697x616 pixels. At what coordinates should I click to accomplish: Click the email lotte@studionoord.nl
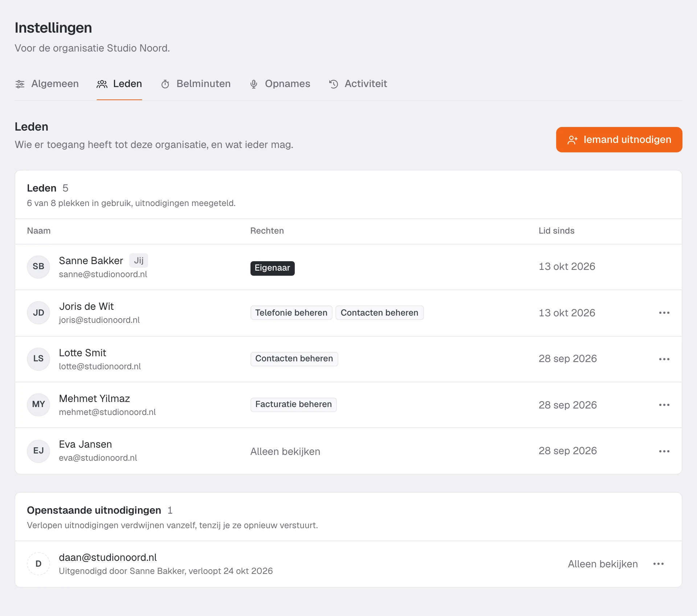pyautogui.click(x=100, y=366)
